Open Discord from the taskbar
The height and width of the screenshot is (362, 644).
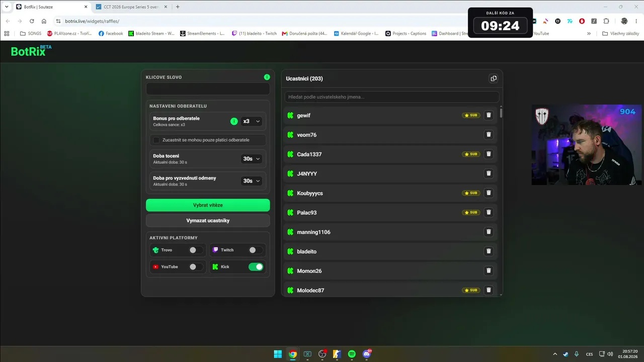[367, 354]
